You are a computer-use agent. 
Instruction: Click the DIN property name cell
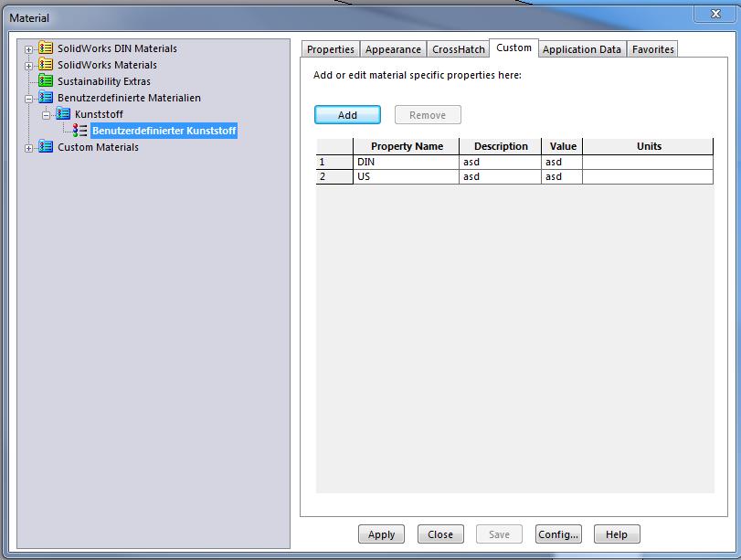[x=407, y=162]
